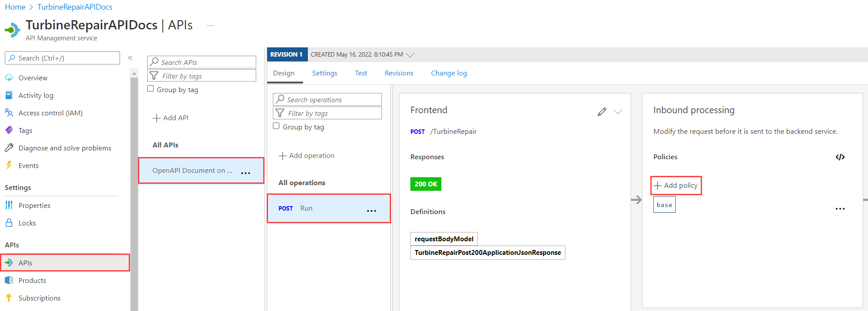Viewport: 868px width, 311px height.
Task: Enable Group by tag in operations list
Action: pyautogui.click(x=276, y=126)
